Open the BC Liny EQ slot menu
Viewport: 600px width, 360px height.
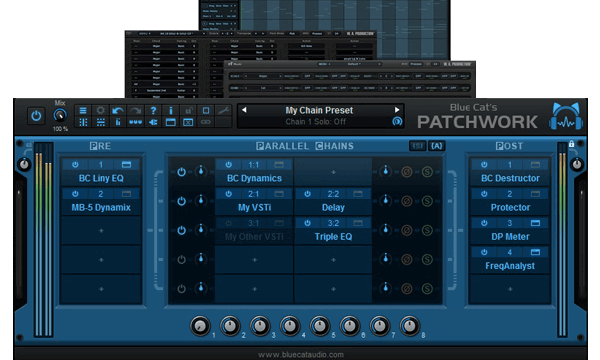[x=101, y=178]
